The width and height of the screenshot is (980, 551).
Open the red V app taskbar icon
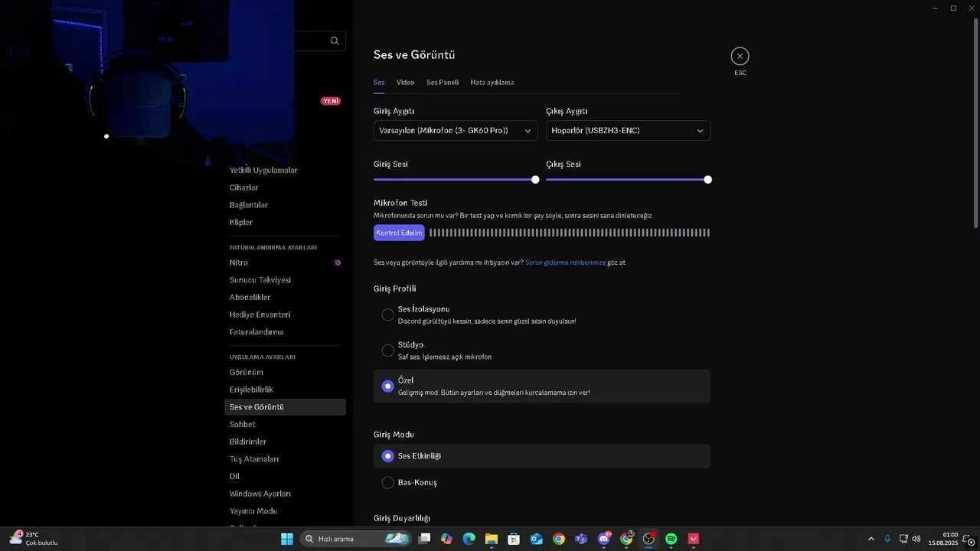pyautogui.click(x=694, y=539)
